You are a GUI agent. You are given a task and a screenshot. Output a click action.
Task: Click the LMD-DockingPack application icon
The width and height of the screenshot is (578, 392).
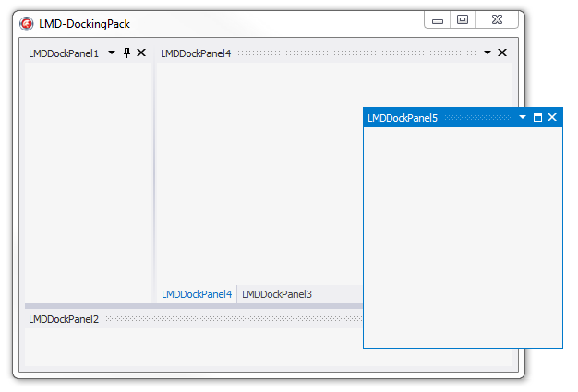click(27, 24)
